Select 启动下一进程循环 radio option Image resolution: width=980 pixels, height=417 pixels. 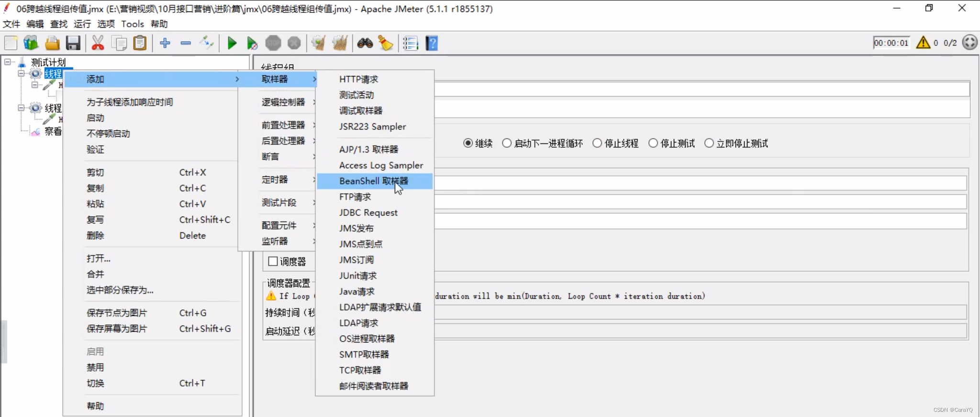(x=507, y=143)
